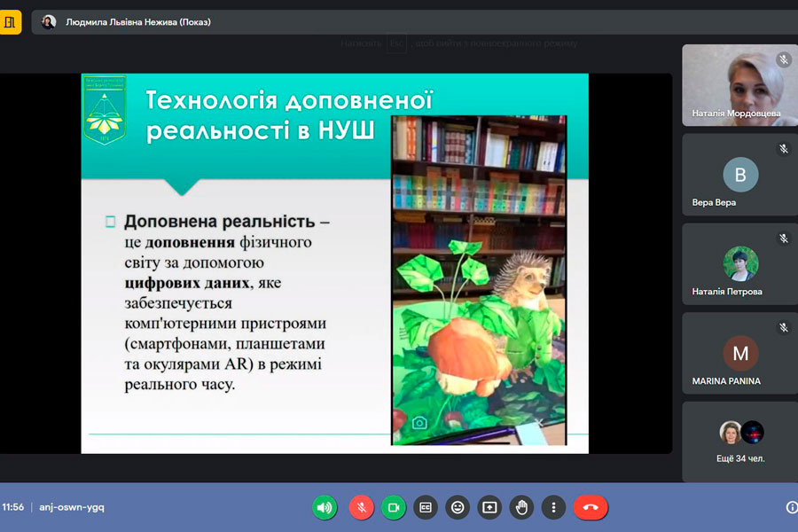Open the emoji reactions button
The height and width of the screenshot is (532, 798).
(458, 507)
